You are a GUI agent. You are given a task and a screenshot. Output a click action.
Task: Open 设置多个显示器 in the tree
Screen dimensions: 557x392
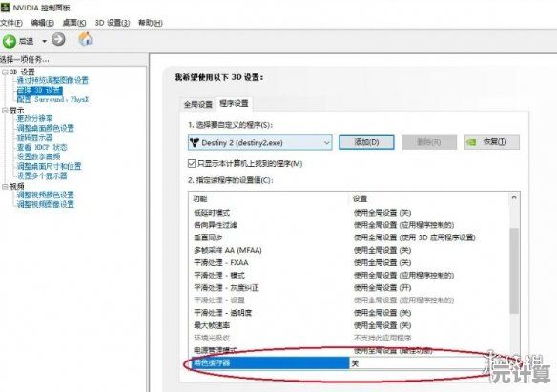(x=42, y=175)
